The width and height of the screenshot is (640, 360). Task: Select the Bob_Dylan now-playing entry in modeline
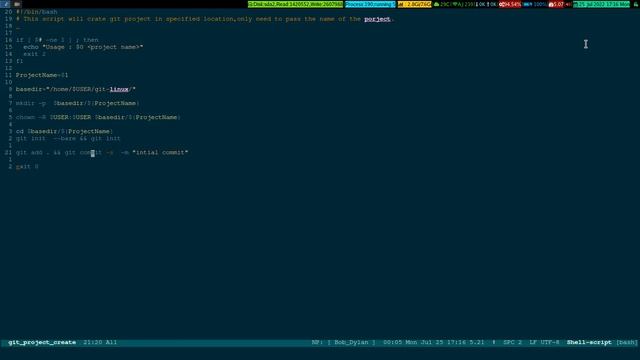(351, 342)
